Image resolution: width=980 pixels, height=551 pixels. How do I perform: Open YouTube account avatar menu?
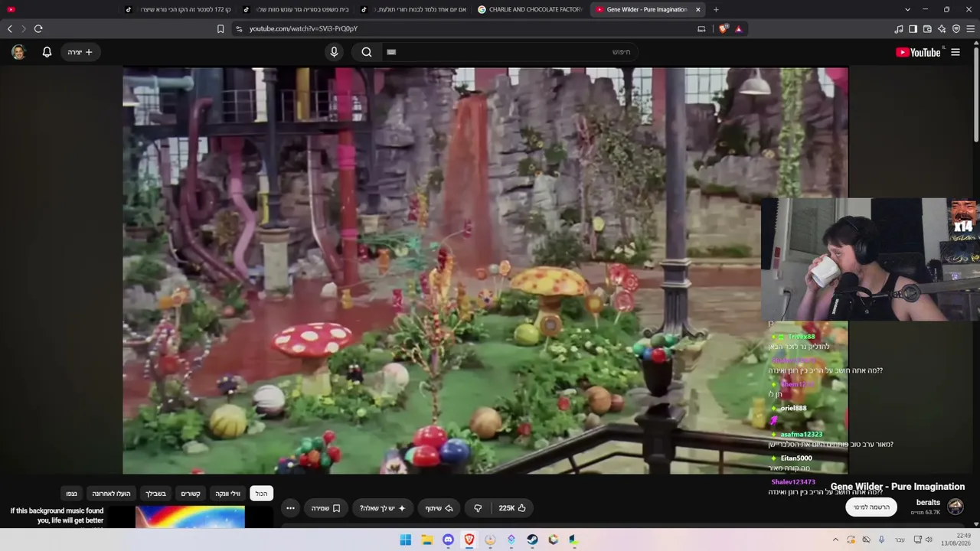click(18, 52)
